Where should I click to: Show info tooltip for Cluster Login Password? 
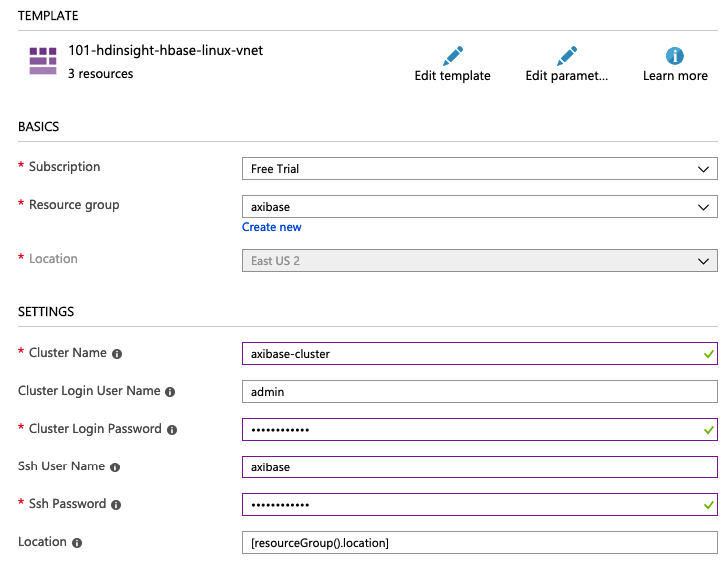[x=172, y=430]
